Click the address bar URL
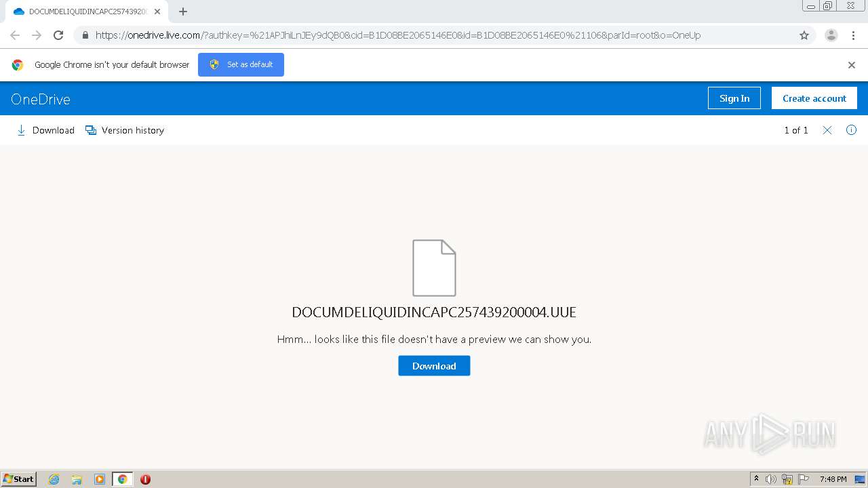Viewport: 868px width, 488px height. click(398, 35)
